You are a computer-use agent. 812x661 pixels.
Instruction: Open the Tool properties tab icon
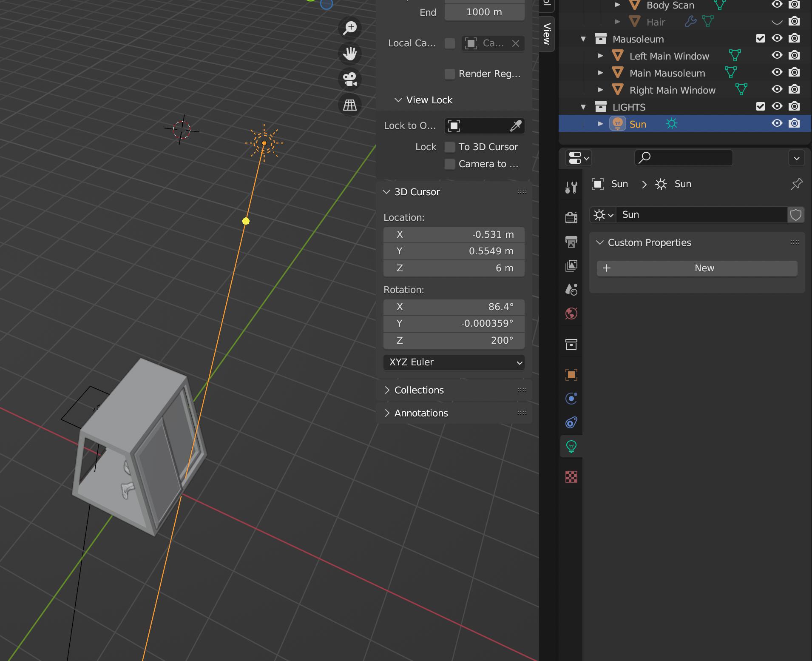571,187
